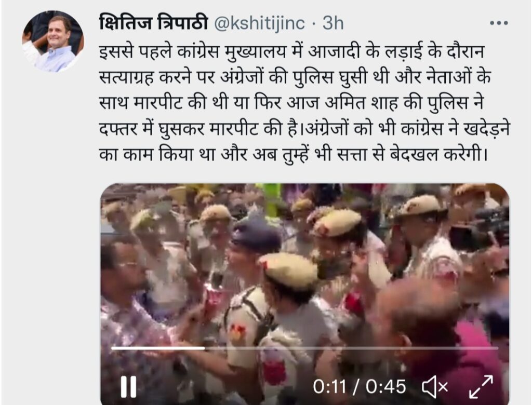Open profile via name क्षितिज त्रिपाठी

pyautogui.click(x=153, y=23)
